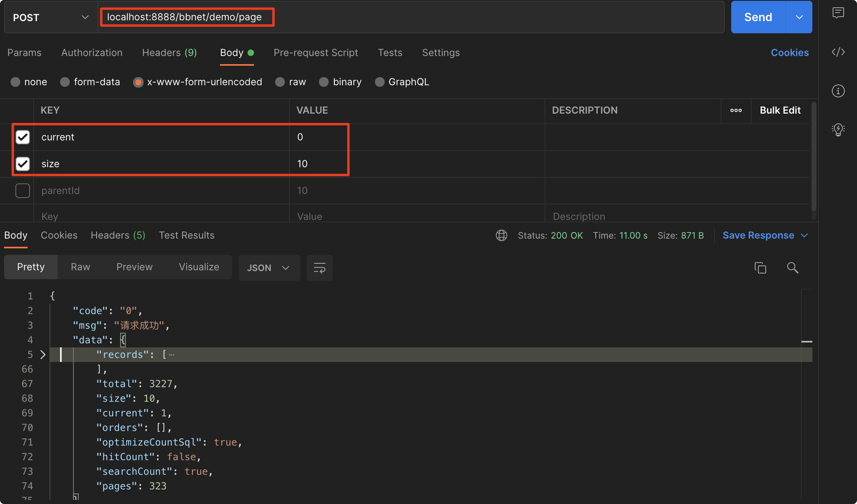Screen dimensions: 857x504
Task: Search the response with the magnifier icon
Action: [x=792, y=268]
